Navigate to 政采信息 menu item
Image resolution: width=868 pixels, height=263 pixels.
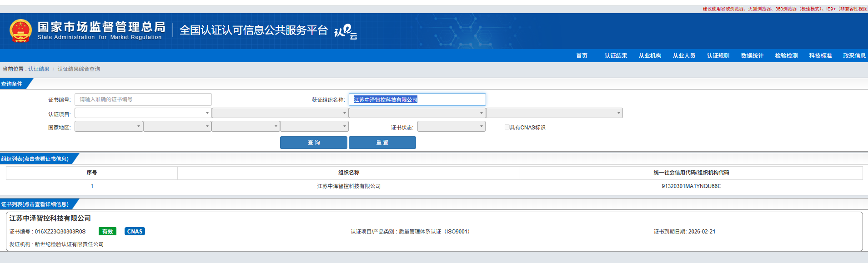pyautogui.click(x=854, y=56)
